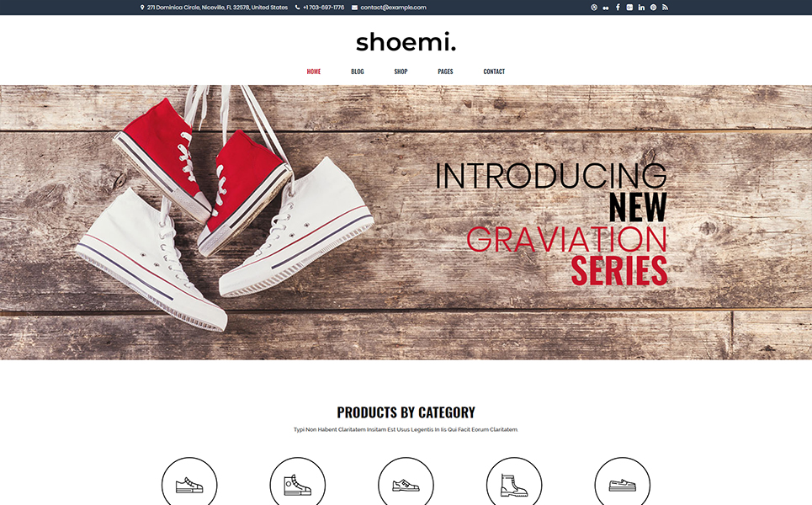Visit the LinkedIn social icon
Viewport: 812px width, 505px height.
click(642, 8)
